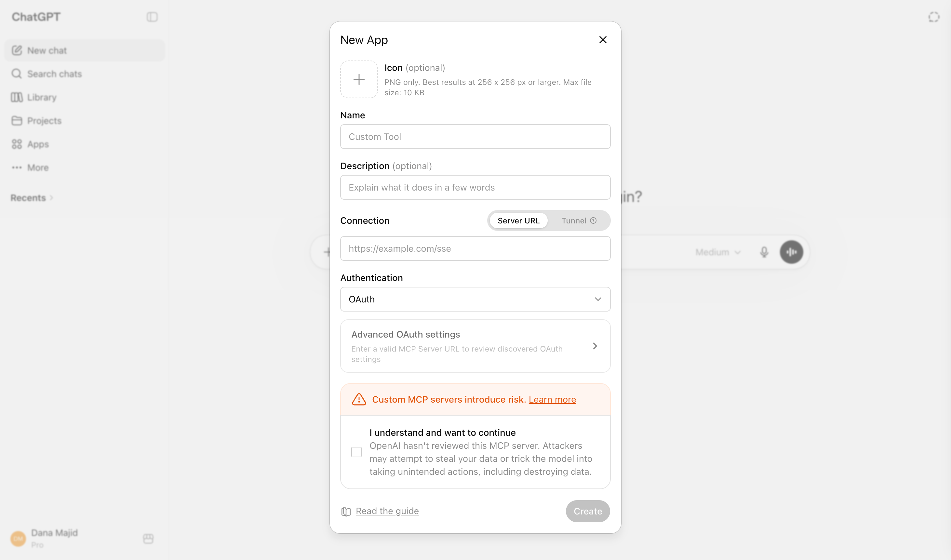Click the Projects folder icon
Screen dimensions: 951x560
pos(17,121)
